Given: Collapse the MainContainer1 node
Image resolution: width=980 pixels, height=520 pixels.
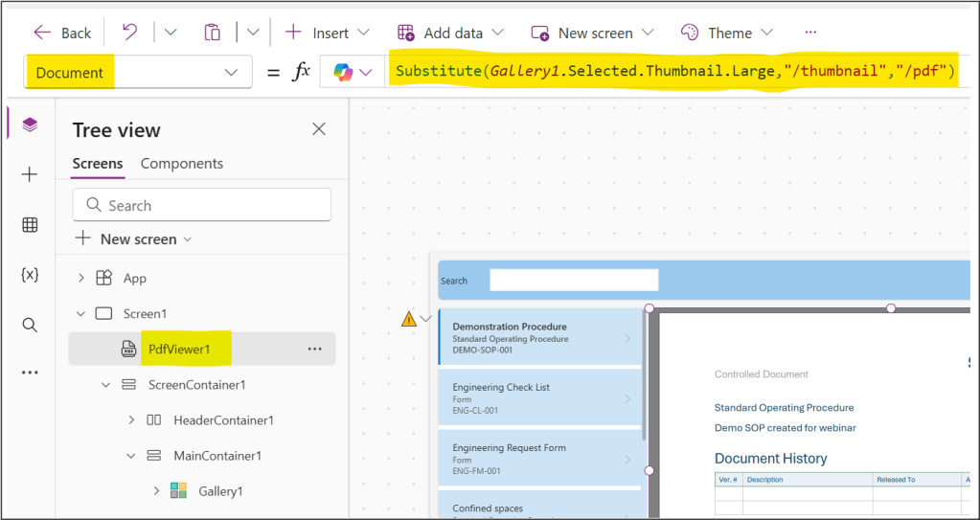Looking at the screenshot, I should click(x=131, y=456).
